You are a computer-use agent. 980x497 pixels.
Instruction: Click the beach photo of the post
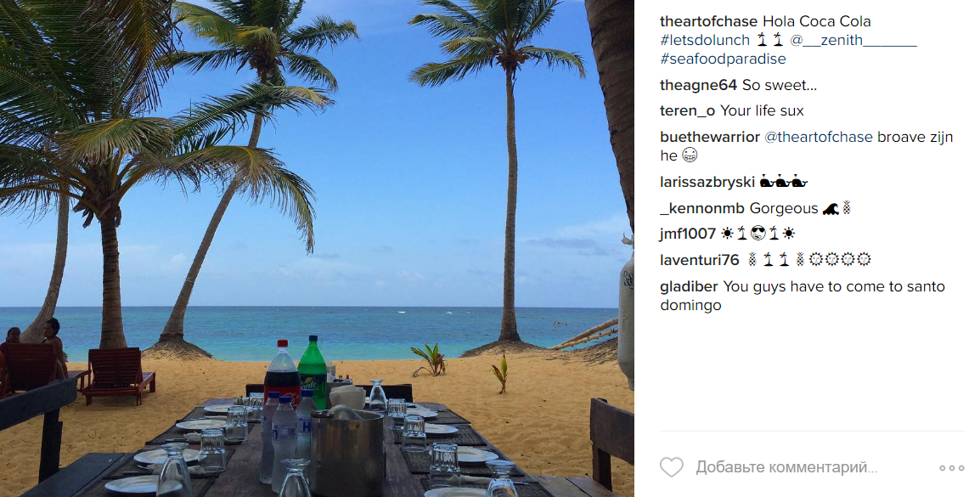[x=317, y=248]
